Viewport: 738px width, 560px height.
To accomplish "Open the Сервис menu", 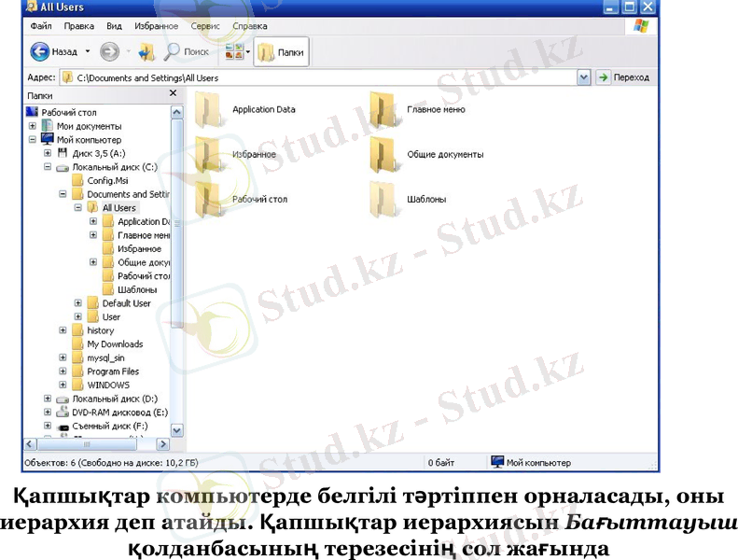I will click(x=203, y=27).
